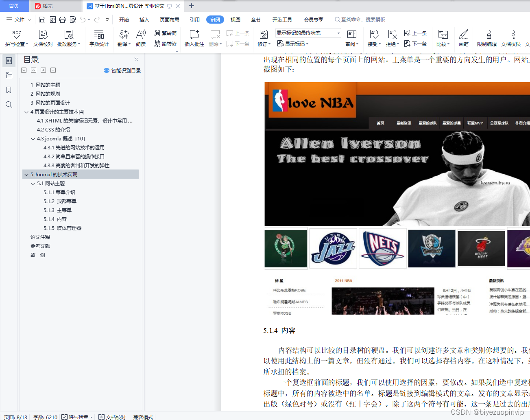Select outline item 4.2 CSS 的介绍
The image size is (530, 420).
pyautogui.click(x=53, y=130)
